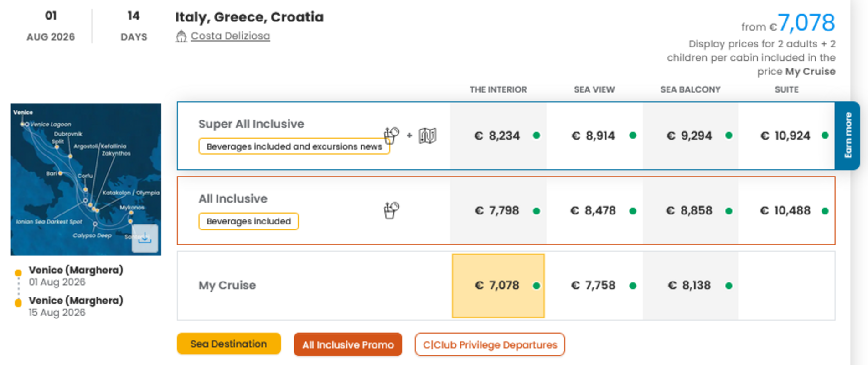Choose Super All Inclusive balcony € 9,294

689,136
